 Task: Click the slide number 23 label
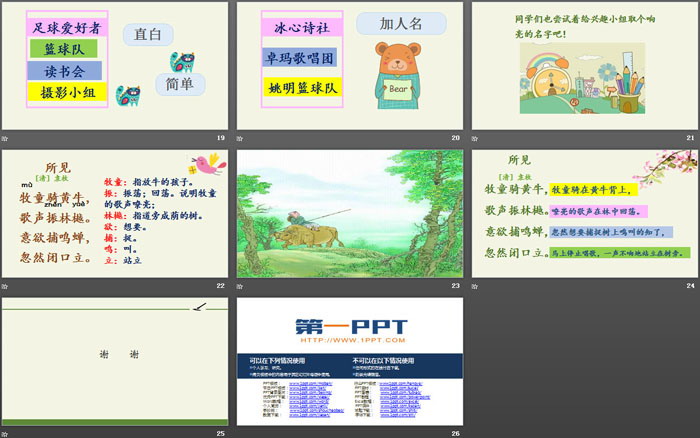(456, 285)
